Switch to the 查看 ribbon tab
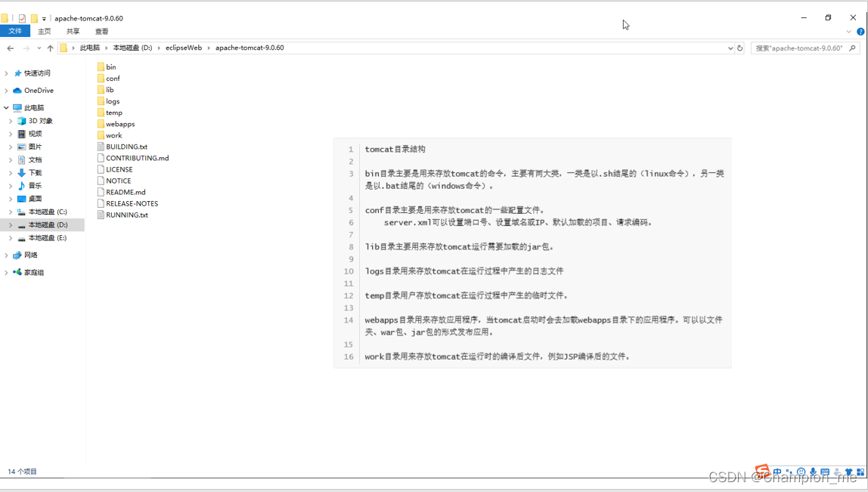868x492 pixels. [x=101, y=31]
